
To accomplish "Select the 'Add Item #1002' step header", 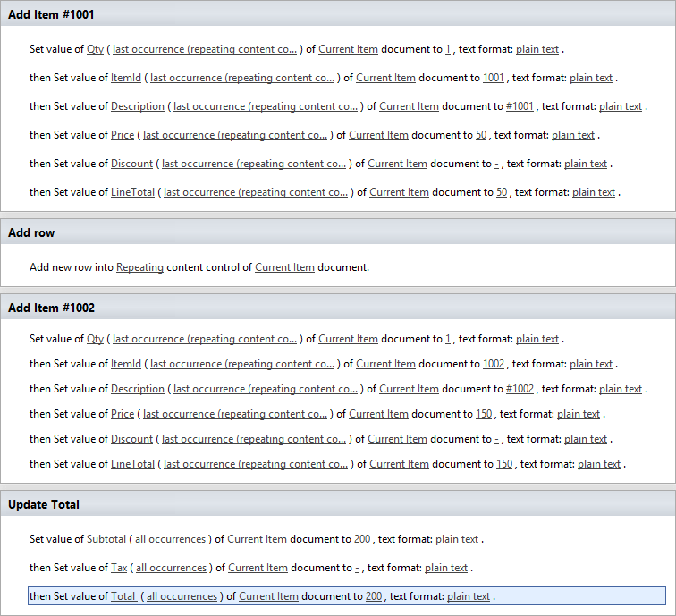I will click(x=338, y=308).
